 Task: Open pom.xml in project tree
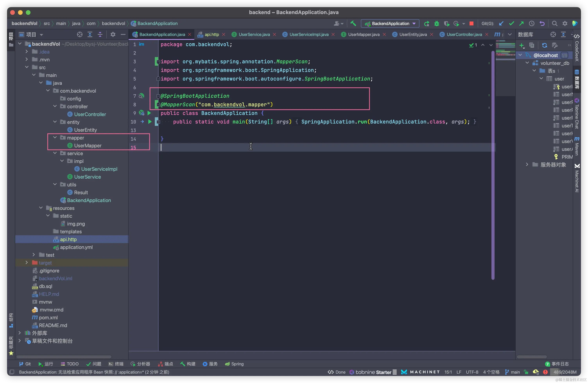[x=48, y=318]
